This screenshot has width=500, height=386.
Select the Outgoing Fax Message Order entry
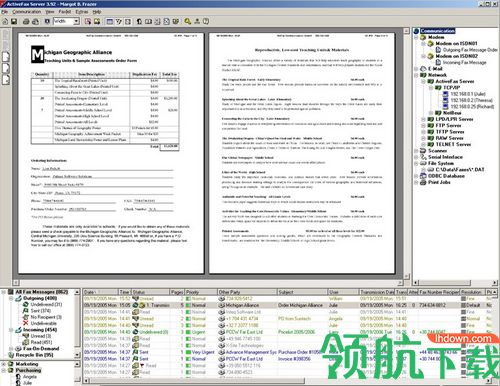pos(470,50)
